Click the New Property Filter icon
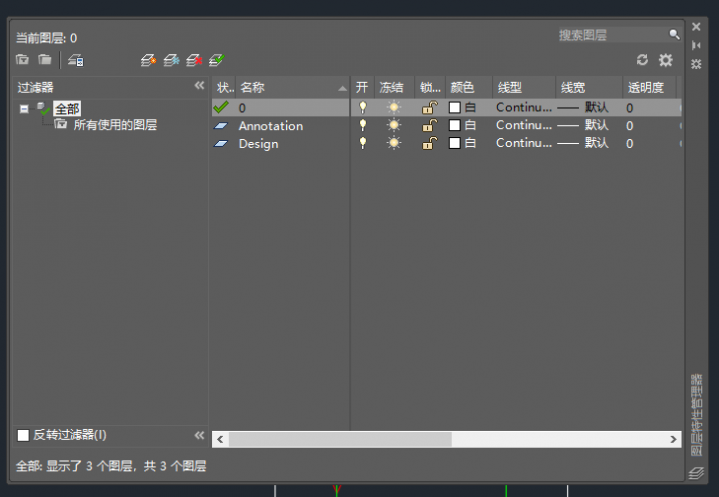The image size is (719, 497). (x=22, y=60)
